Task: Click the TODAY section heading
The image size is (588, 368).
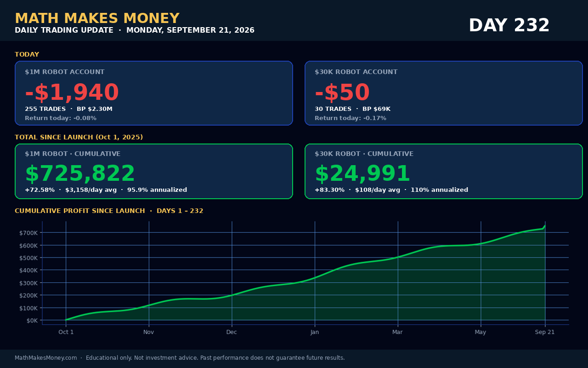Action: 27,55
